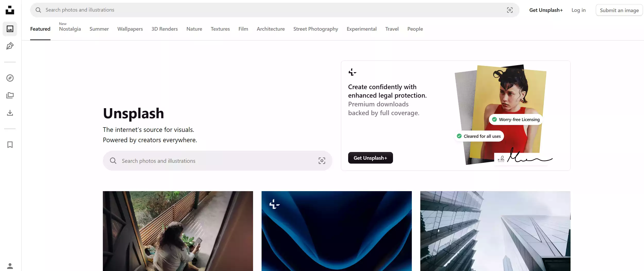Image resolution: width=644 pixels, height=271 pixels.
Task: Open the People category tab
Action: coord(415,29)
